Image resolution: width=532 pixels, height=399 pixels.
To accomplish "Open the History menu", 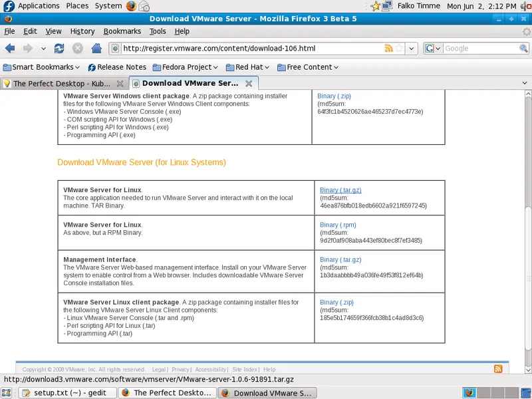I will point(82,31).
